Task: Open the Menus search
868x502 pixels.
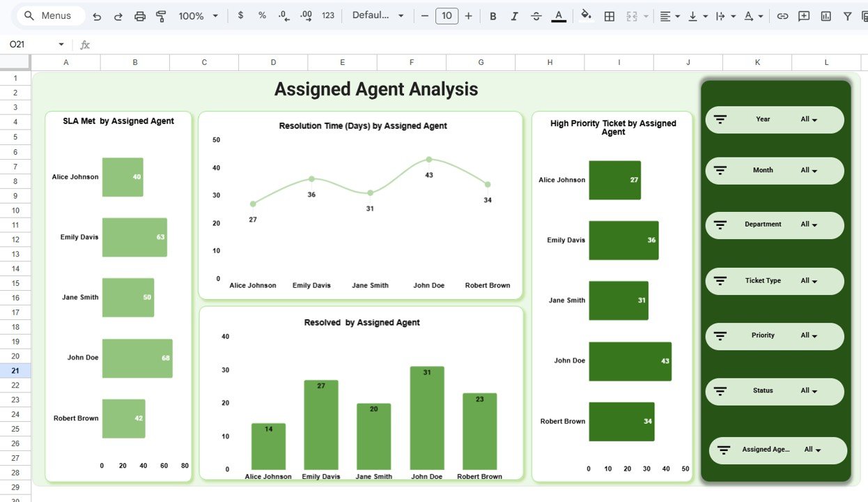Action: coord(49,15)
